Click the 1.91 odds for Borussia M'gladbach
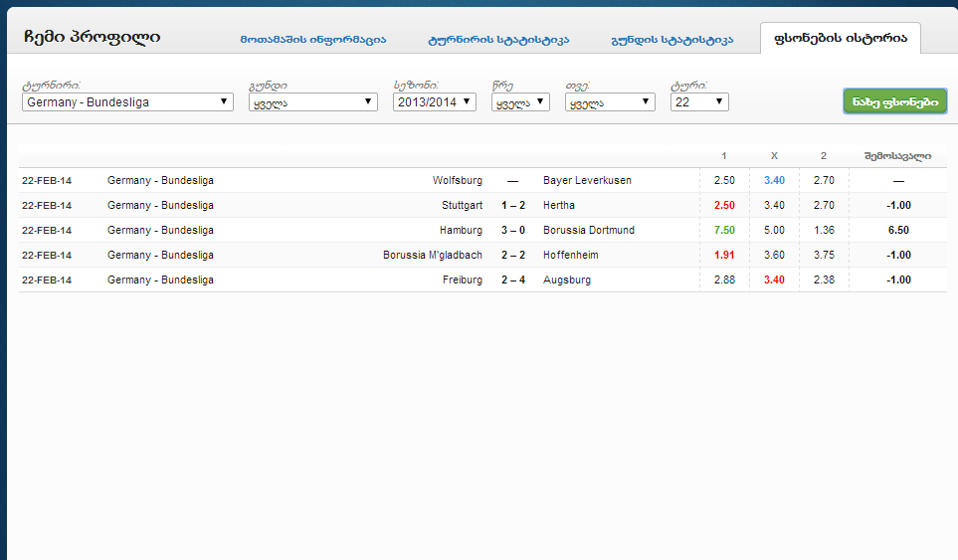 (724, 255)
